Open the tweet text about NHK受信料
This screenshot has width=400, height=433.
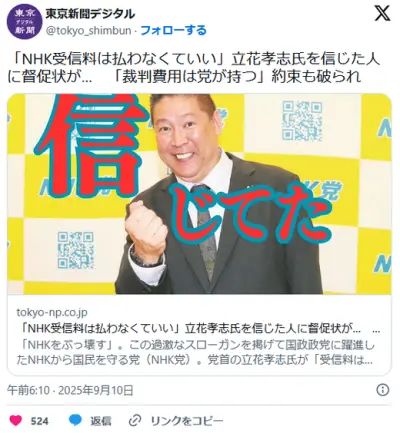(x=194, y=68)
